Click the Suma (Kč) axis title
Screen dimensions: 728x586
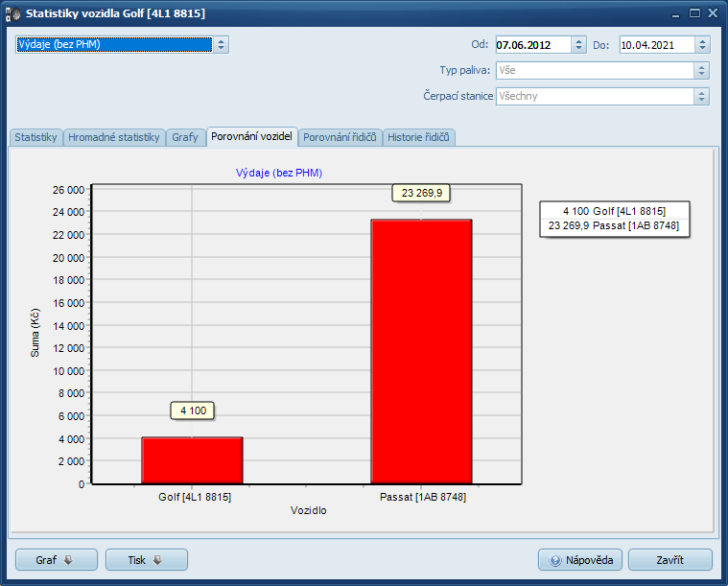(35, 333)
